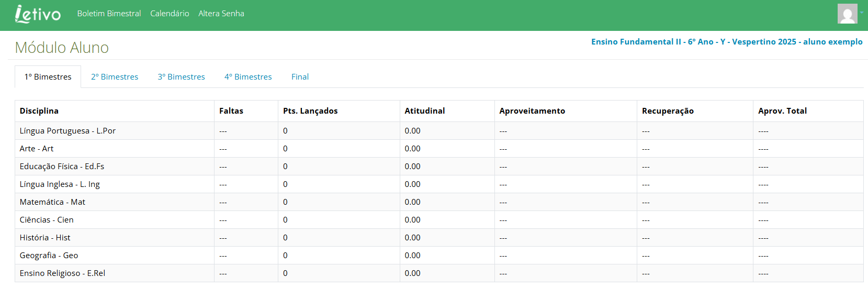868x288 pixels.
Task: Click the Letivo logo in the header
Action: (38, 14)
